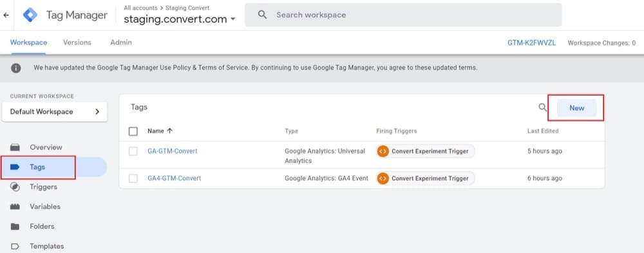The image size is (644, 253).
Task: Tick the select-all tags checkbox
Action: coord(133,131)
